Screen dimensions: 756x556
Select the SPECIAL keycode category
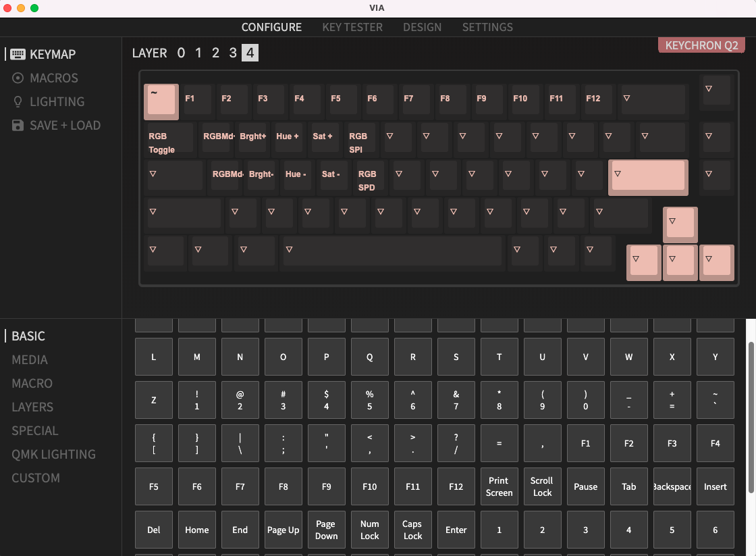34,430
